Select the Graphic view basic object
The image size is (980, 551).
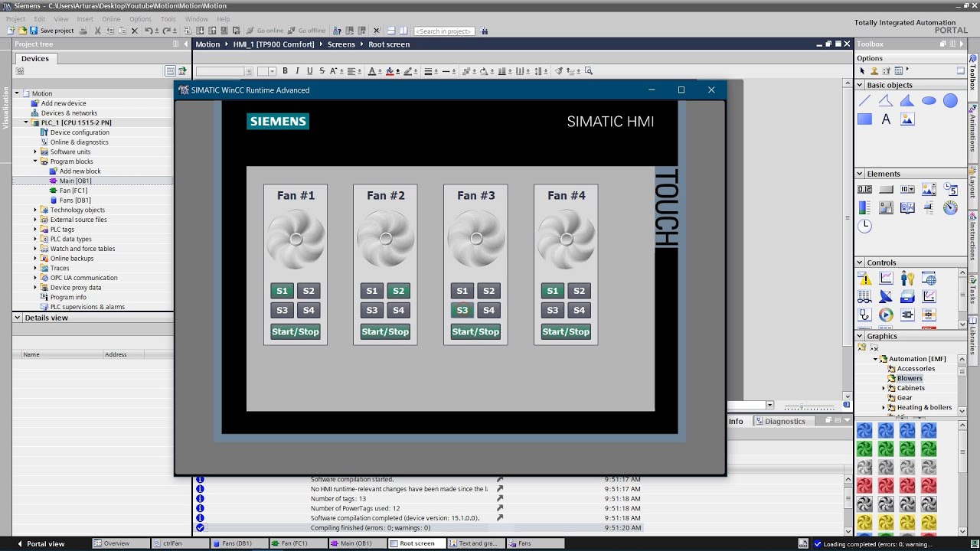(907, 119)
